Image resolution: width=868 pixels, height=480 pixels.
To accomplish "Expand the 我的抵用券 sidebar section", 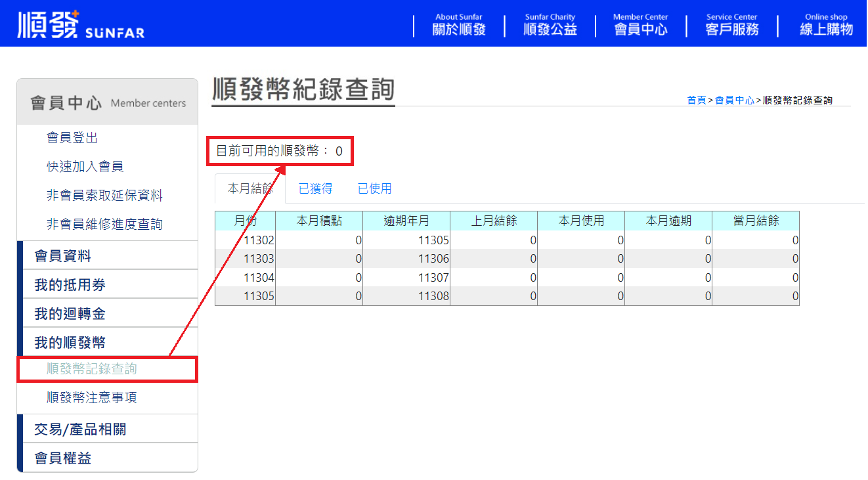I will pos(70,285).
